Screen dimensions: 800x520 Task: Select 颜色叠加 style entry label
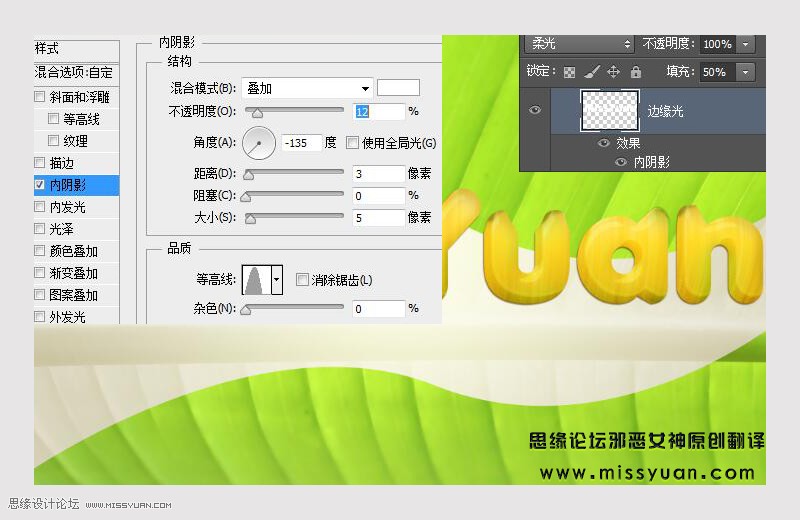(x=73, y=251)
